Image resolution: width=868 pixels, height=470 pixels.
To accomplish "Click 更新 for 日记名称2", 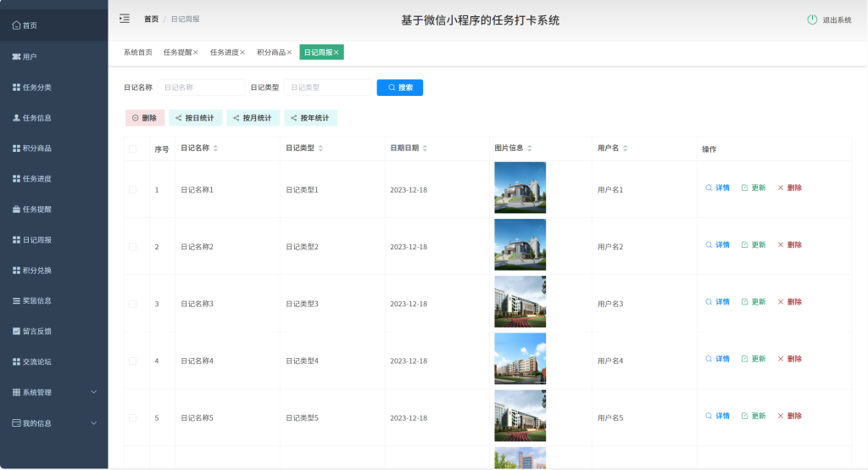I will pyautogui.click(x=754, y=245).
